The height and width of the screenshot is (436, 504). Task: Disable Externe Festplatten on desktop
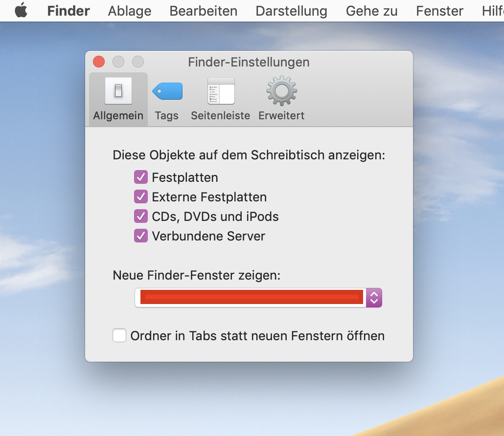click(x=141, y=197)
